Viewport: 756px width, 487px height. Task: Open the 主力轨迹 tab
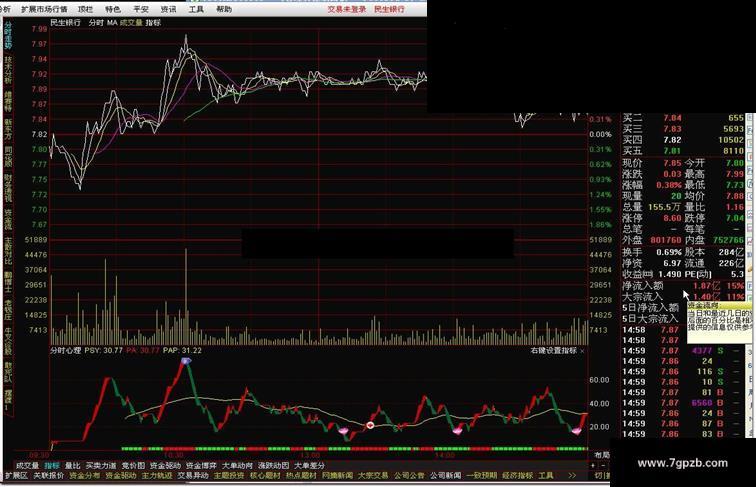coord(157,476)
